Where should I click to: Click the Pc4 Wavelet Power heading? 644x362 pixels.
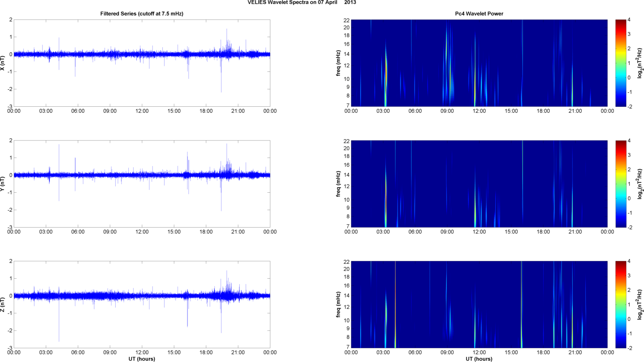(x=479, y=14)
